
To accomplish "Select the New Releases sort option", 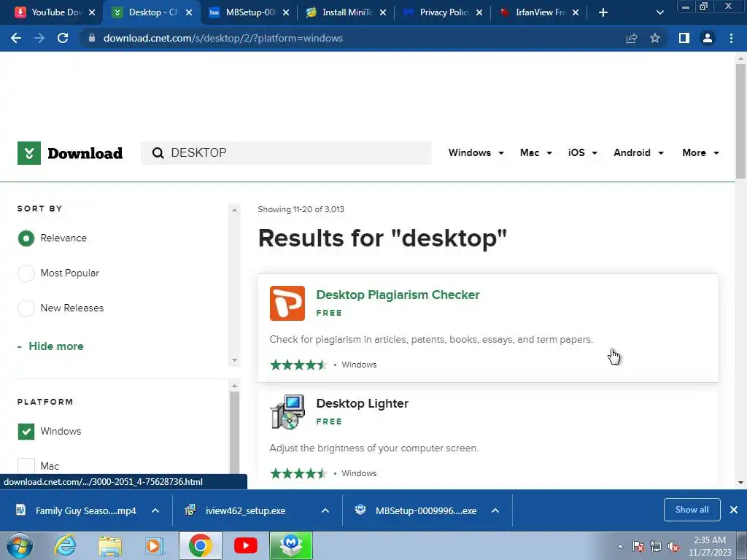I will (x=26, y=308).
